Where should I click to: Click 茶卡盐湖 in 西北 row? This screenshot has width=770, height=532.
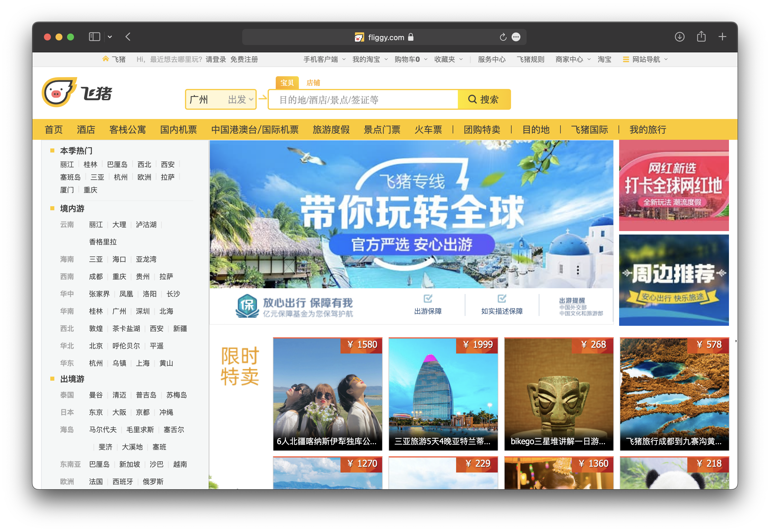[126, 329]
